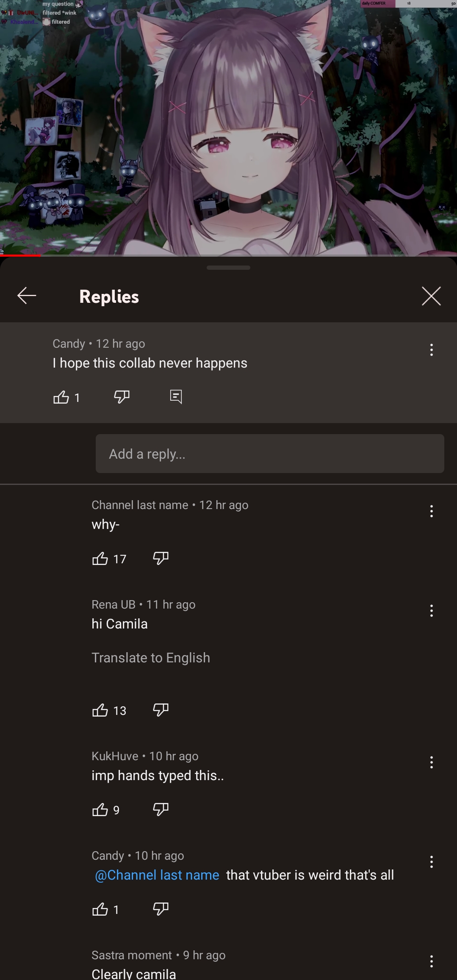This screenshot has width=457, height=980.
Task: Like Candy's 'that vtuber is weird' reply
Action: click(100, 909)
